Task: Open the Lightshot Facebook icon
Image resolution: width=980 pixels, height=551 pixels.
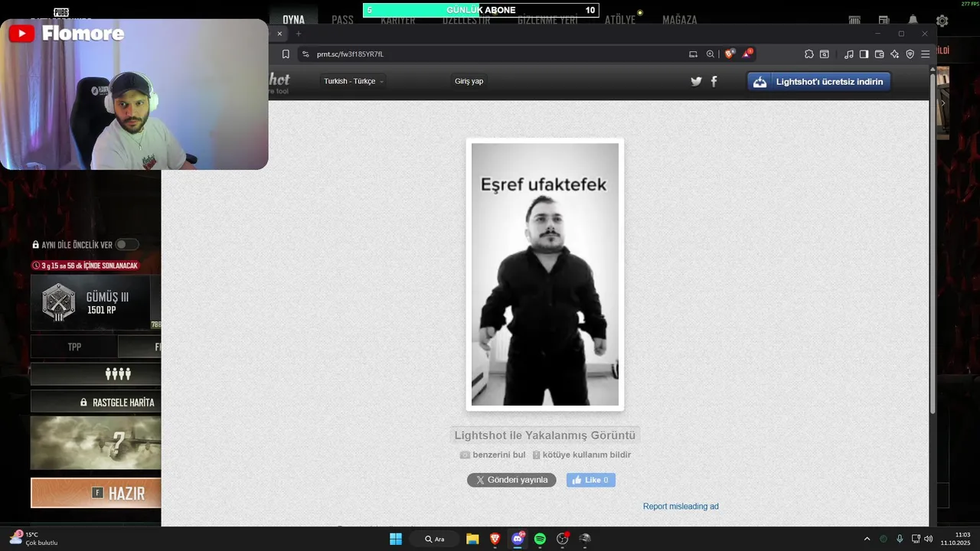Action: coord(714,81)
